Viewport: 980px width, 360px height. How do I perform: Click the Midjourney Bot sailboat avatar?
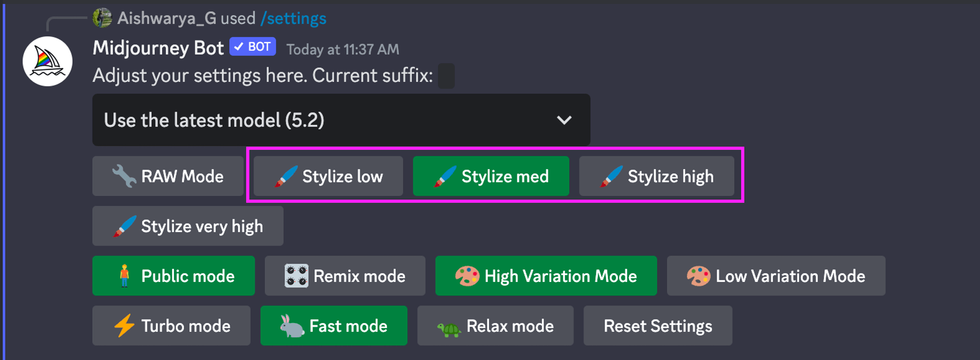click(x=48, y=61)
